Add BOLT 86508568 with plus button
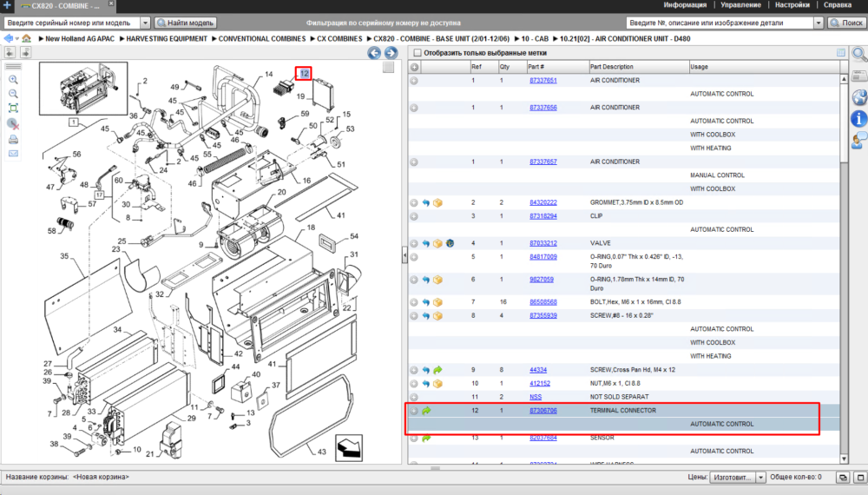Viewport: 868px width, 495px height. point(414,302)
